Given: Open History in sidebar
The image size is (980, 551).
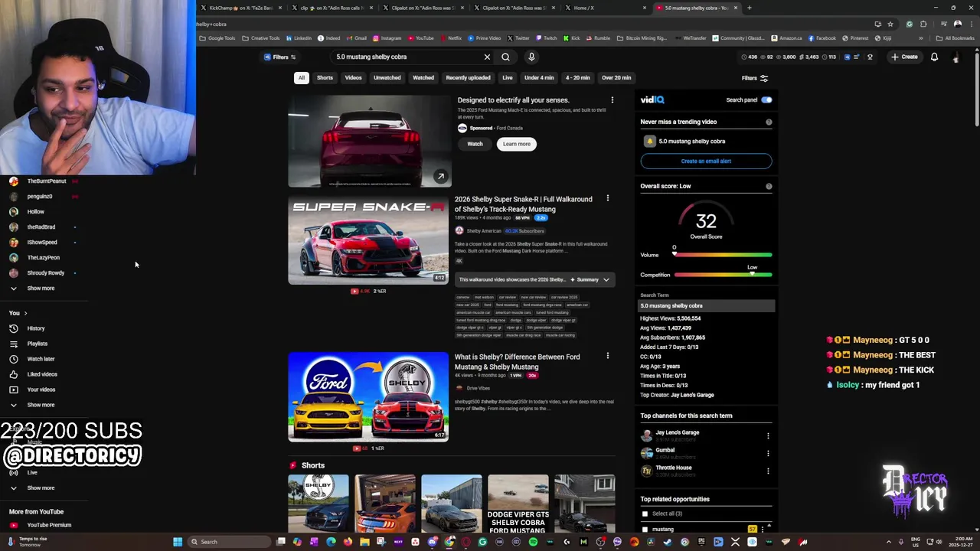Looking at the screenshot, I should pos(36,328).
